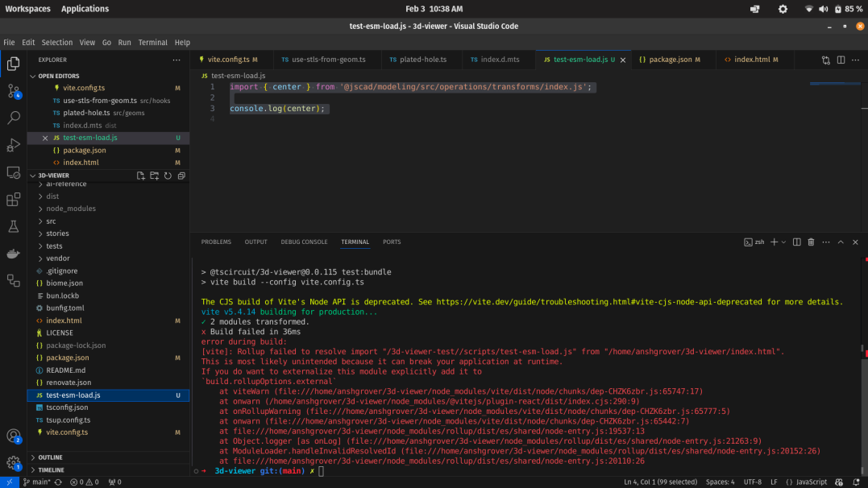868x488 pixels.
Task: Expand the src folder
Action: coord(51,221)
